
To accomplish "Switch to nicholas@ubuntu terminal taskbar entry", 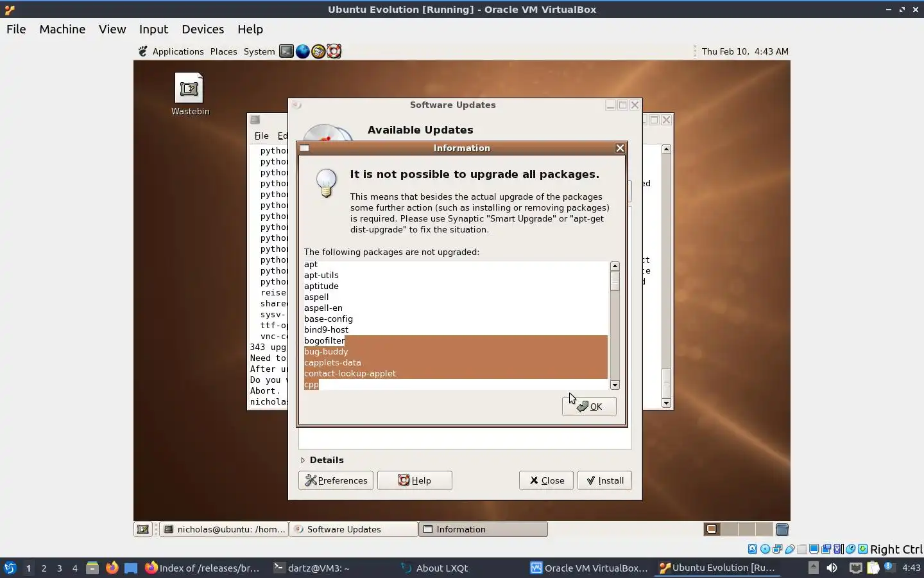I will [224, 529].
